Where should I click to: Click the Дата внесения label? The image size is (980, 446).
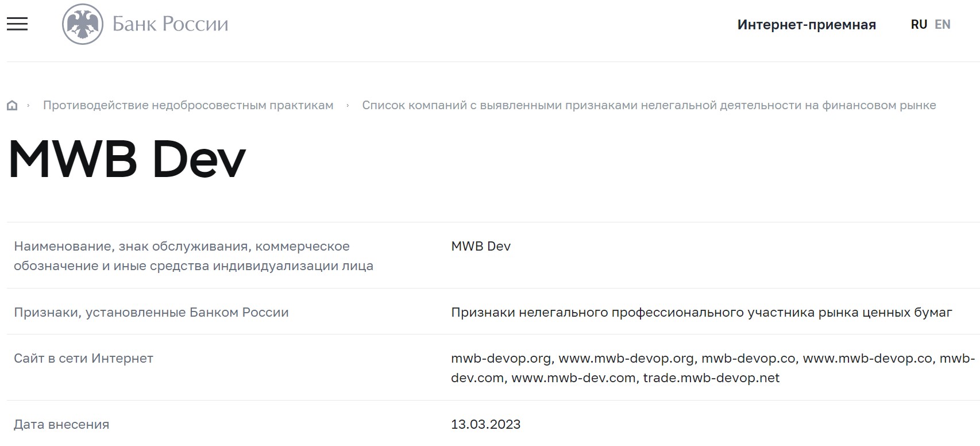pyautogui.click(x=61, y=424)
